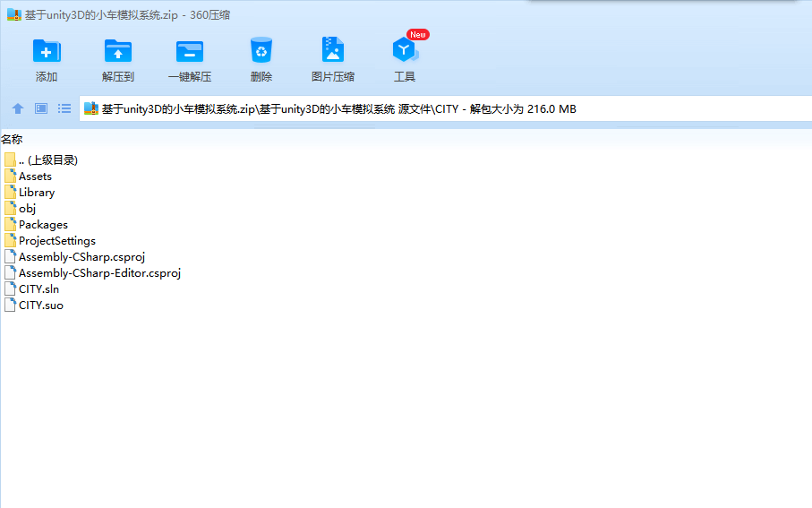
Task: Select the 'Assembly-CSharp.csproj' file name
Action: click(81, 256)
